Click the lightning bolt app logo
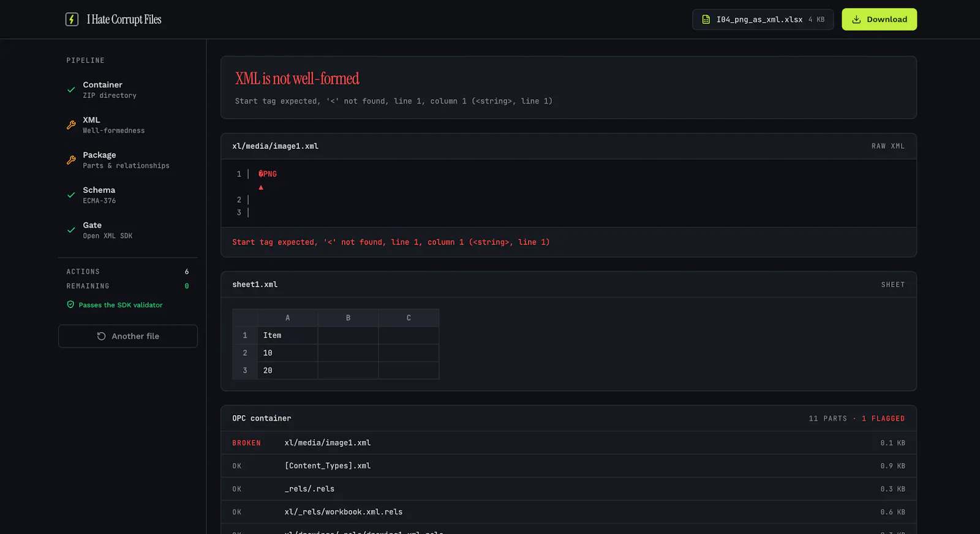The height and width of the screenshot is (534, 980). [72, 20]
